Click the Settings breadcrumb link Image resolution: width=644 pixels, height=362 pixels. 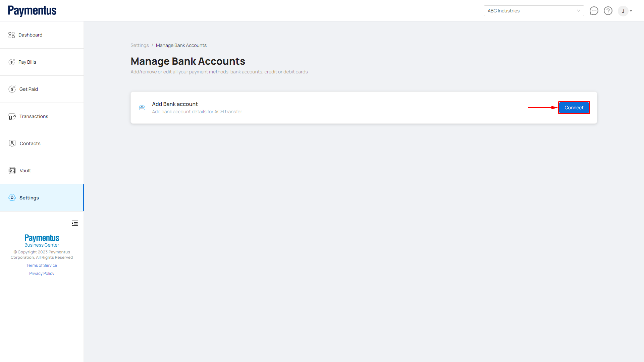140,45
